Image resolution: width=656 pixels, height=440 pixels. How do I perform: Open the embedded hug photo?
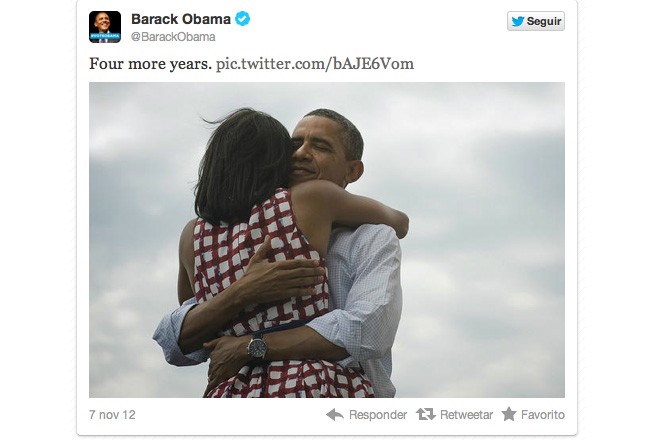point(327,240)
